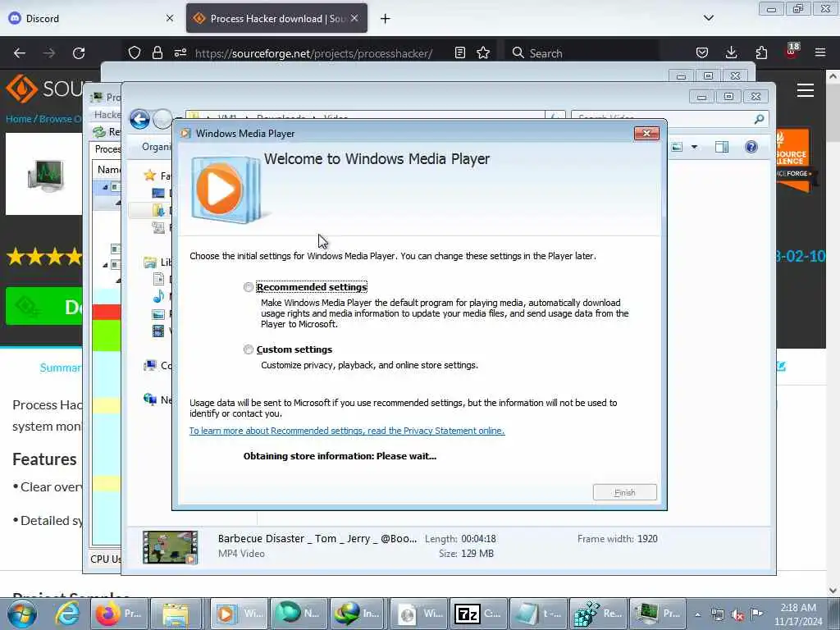Select the Processes tab in Process Hacker
Image resolution: width=840 pixels, height=630 pixels.
pyautogui.click(x=107, y=149)
